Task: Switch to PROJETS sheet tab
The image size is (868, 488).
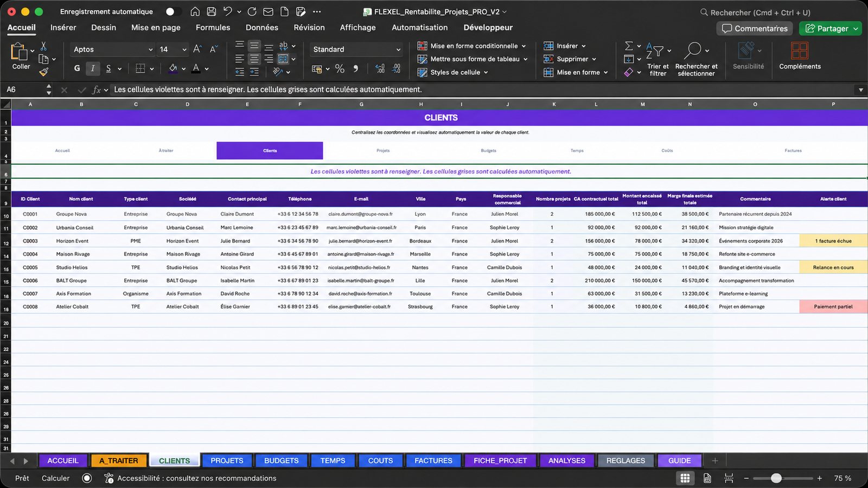Action: (x=227, y=461)
